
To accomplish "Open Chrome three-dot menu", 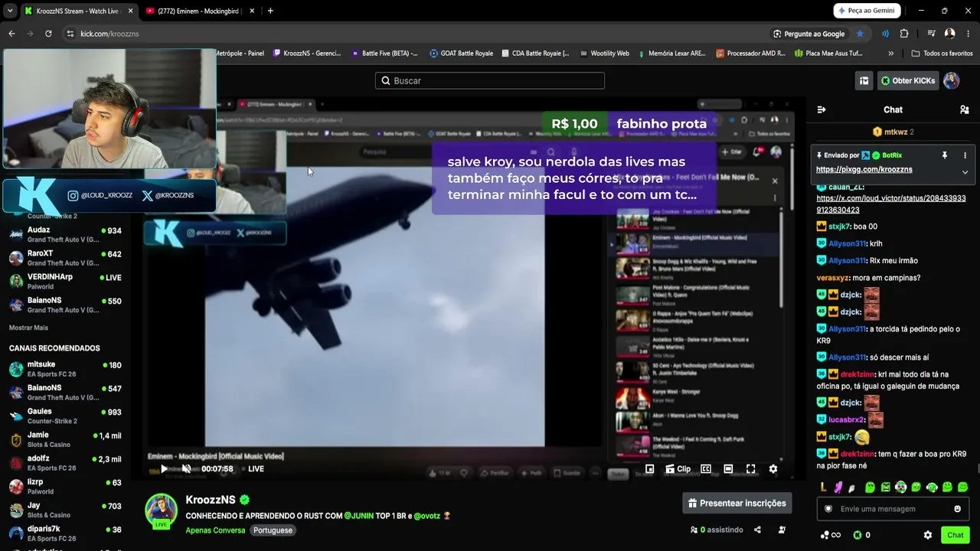I will 969,34.
